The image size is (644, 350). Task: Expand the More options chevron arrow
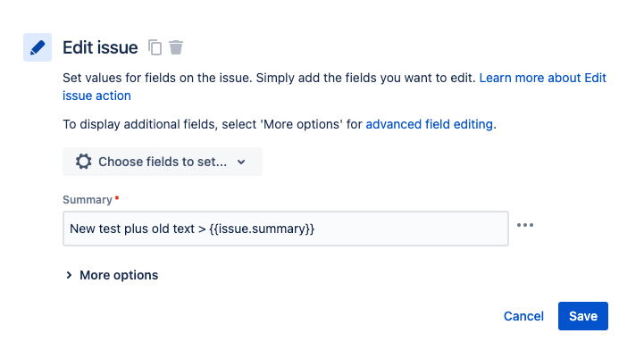pyautogui.click(x=69, y=275)
